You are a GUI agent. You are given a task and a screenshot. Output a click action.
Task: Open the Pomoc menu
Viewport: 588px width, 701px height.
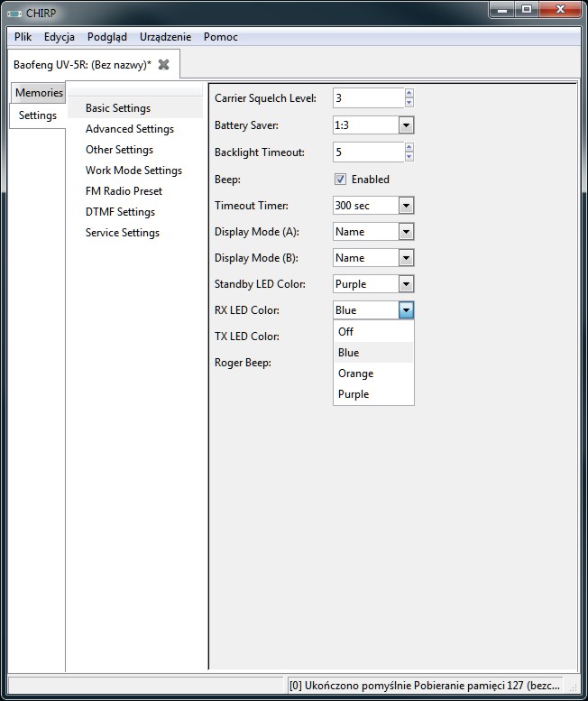point(220,37)
